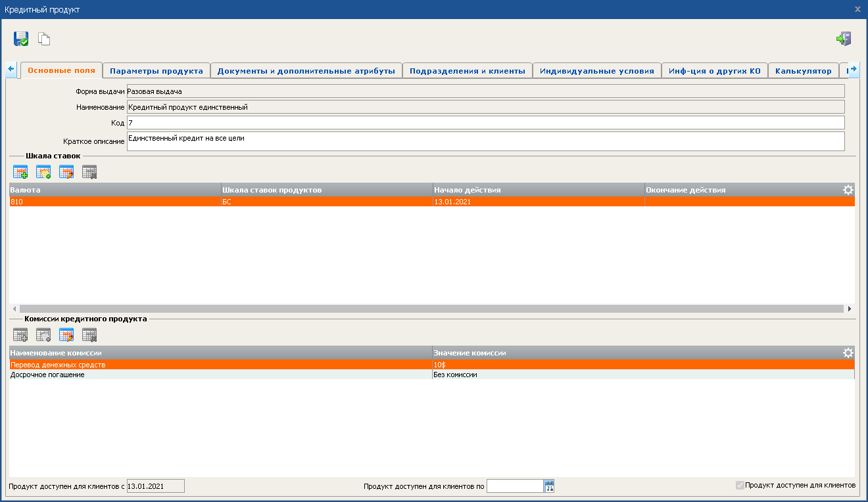Open Шкала ставок table column settings gear

(x=848, y=190)
